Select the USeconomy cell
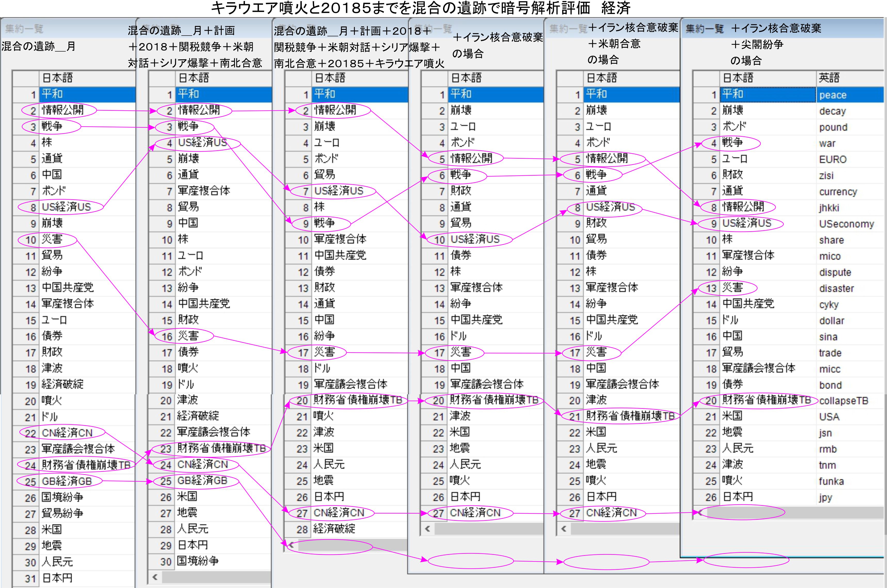Screen dimensions: 887x588 coord(846,224)
